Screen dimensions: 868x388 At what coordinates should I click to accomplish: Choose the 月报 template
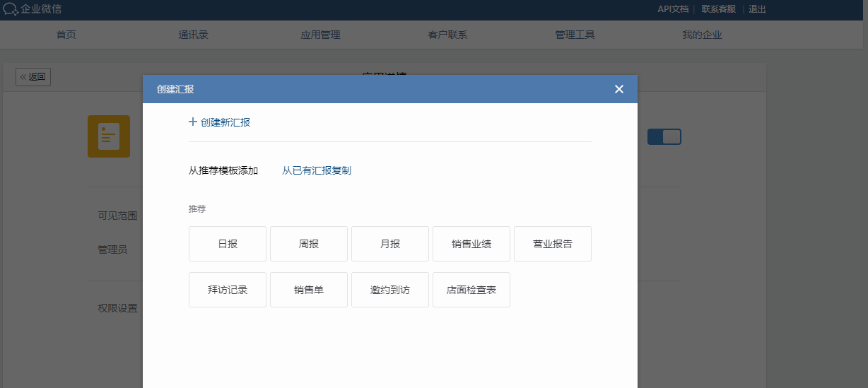390,244
